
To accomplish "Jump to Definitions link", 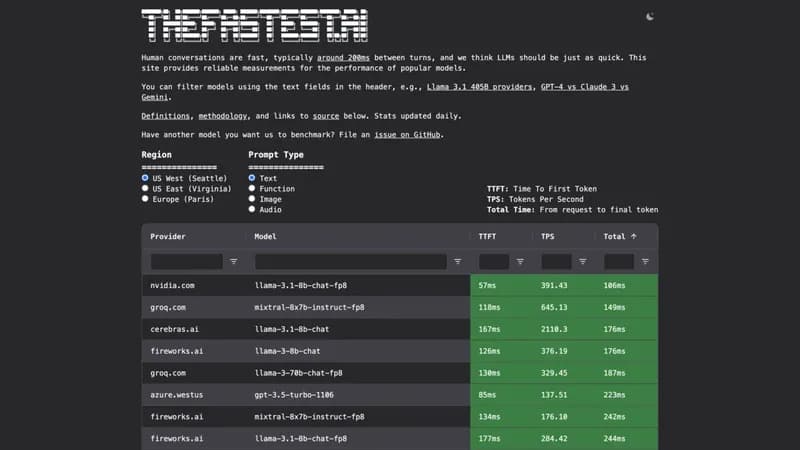I will click(165, 116).
